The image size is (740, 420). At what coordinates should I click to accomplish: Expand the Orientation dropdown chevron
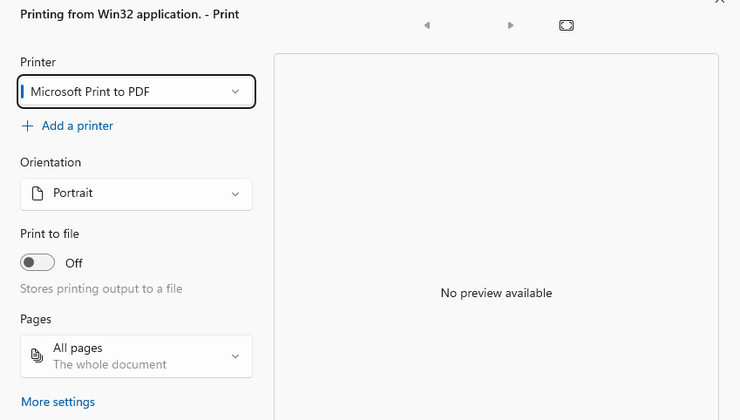pyautogui.click(x=235, y=194)
